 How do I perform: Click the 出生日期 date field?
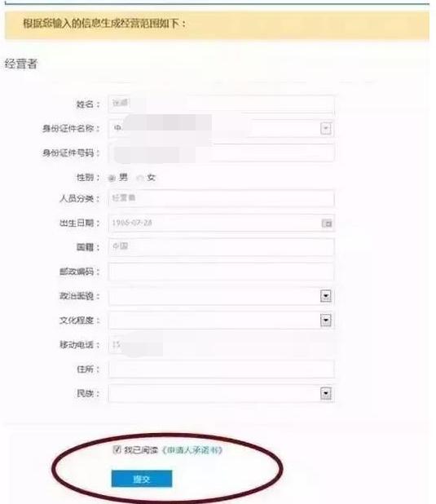tap(222, 223)
